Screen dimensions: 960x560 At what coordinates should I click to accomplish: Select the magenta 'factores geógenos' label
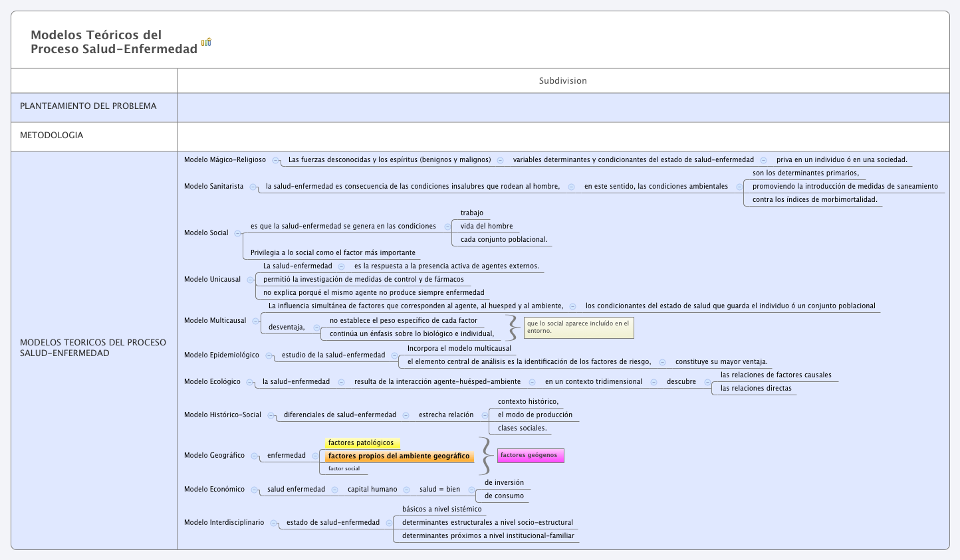coord(530,456)
